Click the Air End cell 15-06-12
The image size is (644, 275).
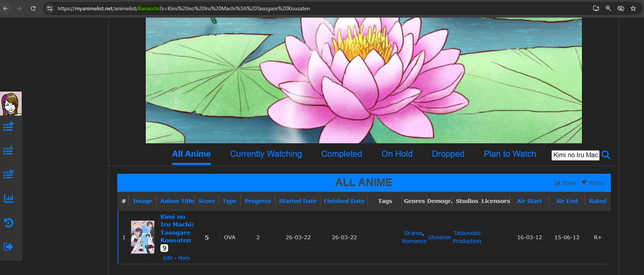567,237
